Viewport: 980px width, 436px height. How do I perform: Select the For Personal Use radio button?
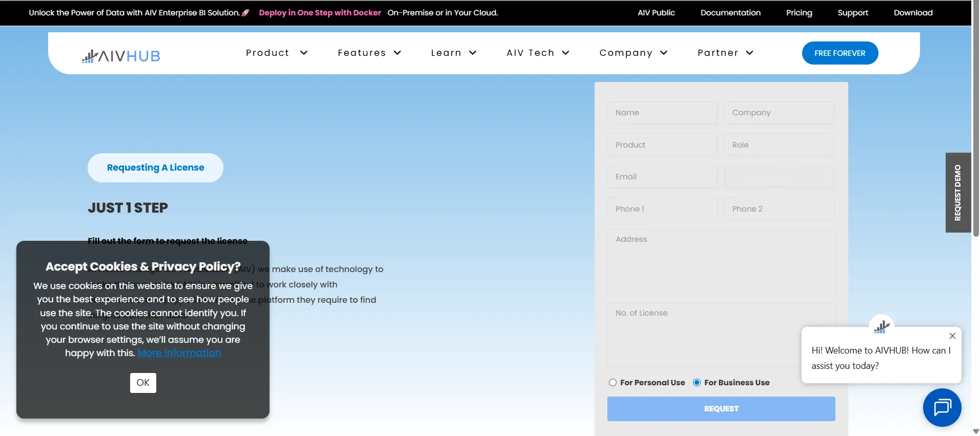point(612,383)
